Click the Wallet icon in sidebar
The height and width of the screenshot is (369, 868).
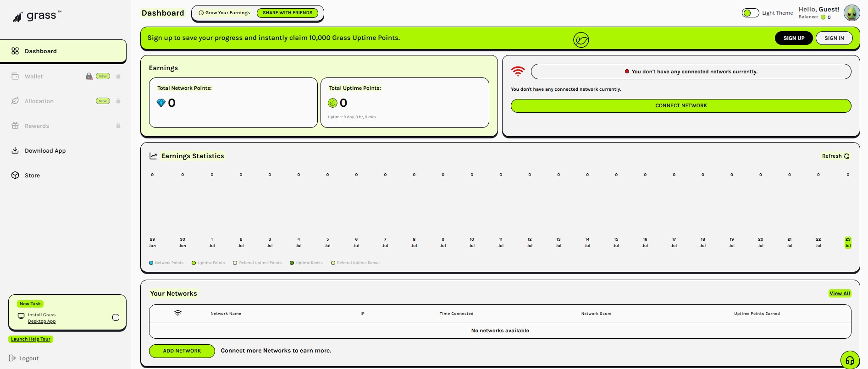tap(15, 76)
